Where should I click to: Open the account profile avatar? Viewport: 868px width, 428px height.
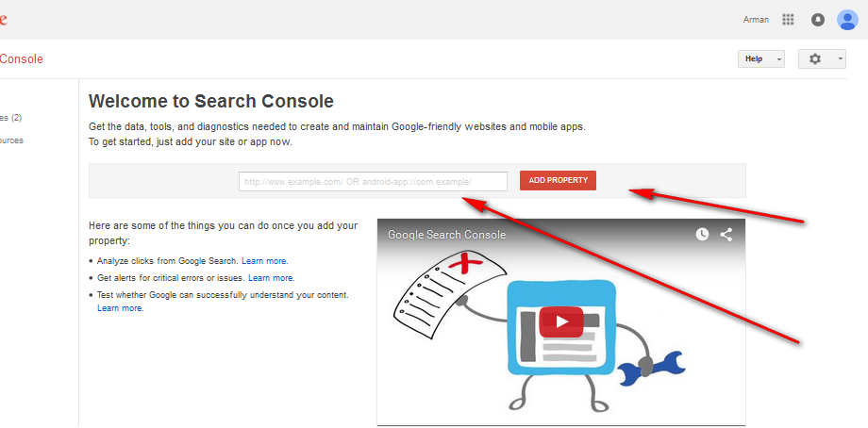[847, 20]
